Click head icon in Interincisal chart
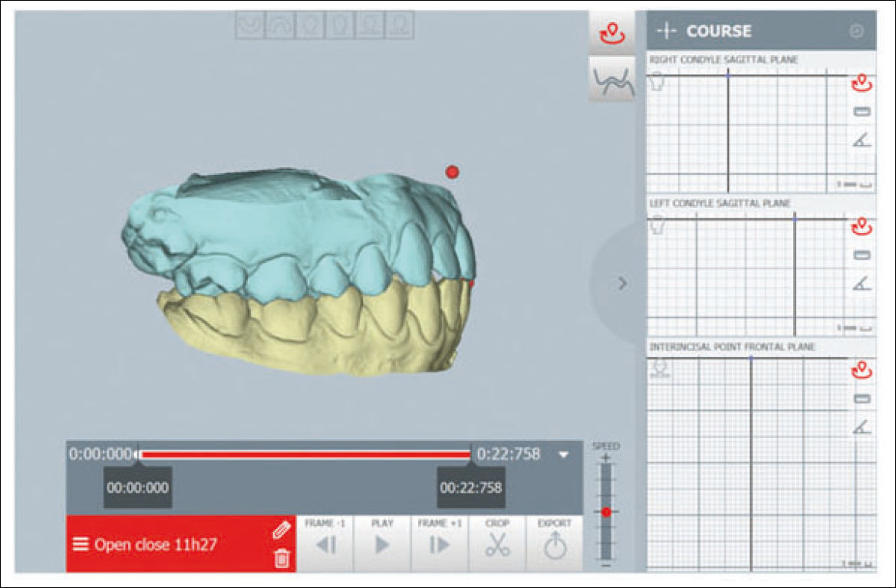Screen dimensions: 896x588 660,368
